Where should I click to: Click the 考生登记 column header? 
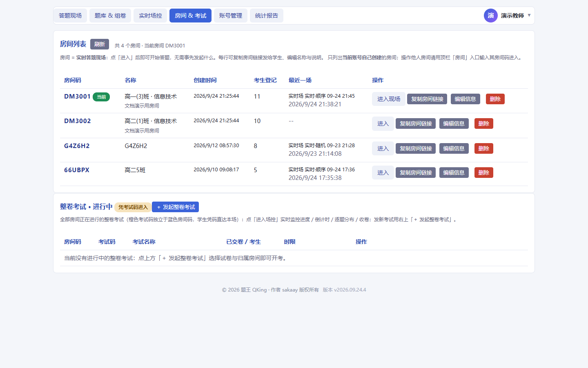pos(265,80)
